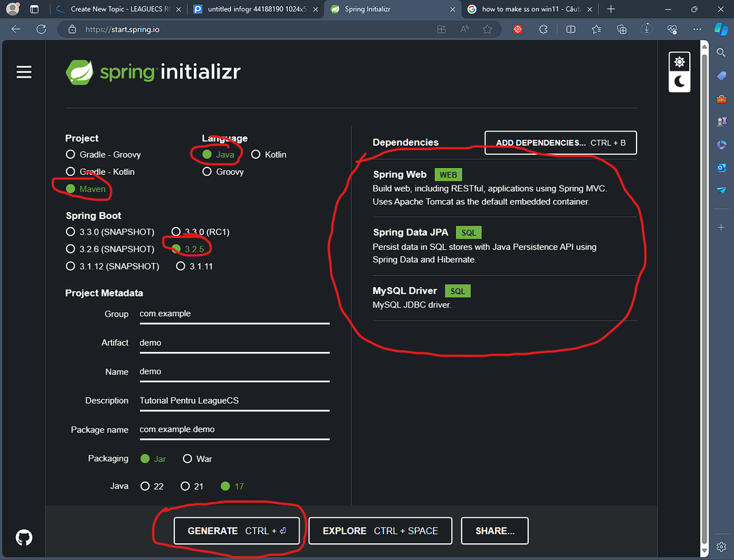The image size is (734, 560).
Task: Click the Spring Data JPA dependency entry
Action: point(504,246)
